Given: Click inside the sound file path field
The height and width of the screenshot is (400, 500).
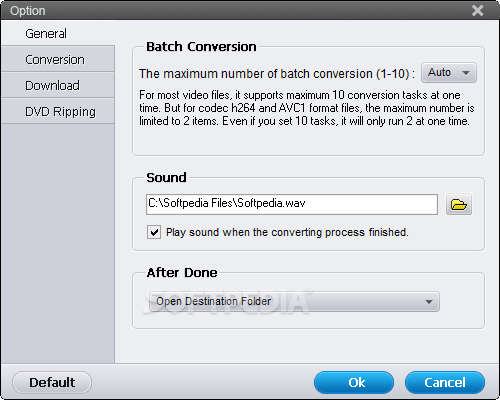Looking at the screenshot, I should (x=292, y=204).
